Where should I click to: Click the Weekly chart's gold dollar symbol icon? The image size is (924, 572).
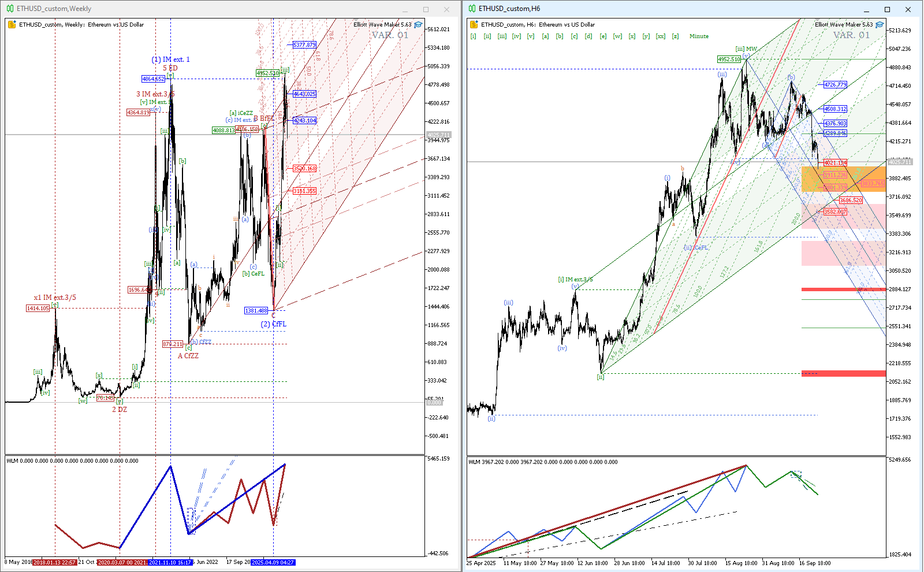(12, 24)
